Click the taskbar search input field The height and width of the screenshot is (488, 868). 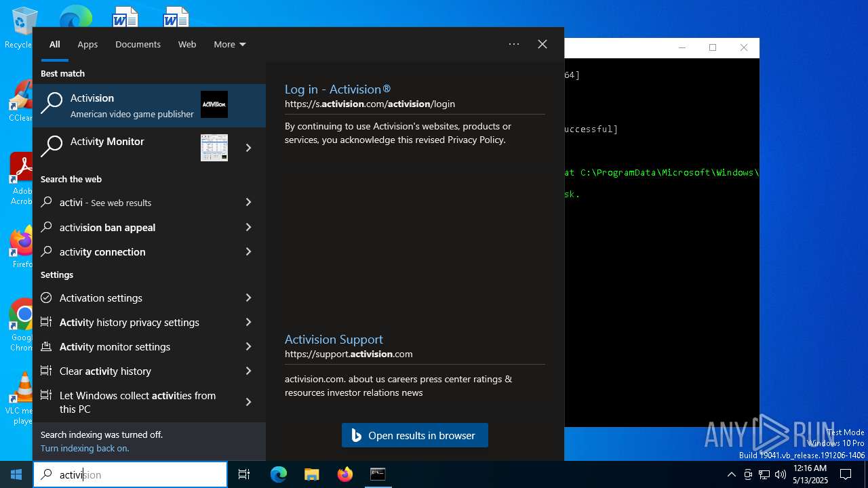(130, 474)
